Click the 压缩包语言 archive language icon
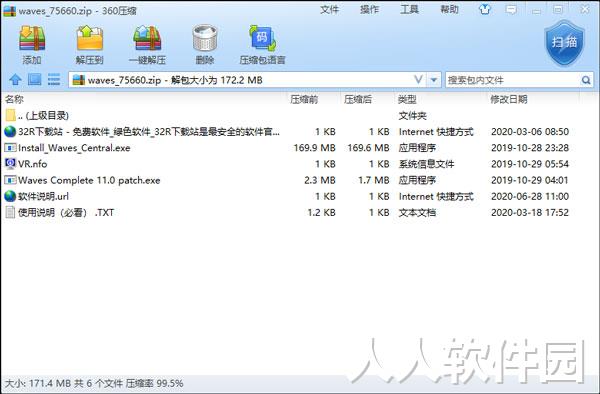This screenshot has height=394, width=600. 262,39
